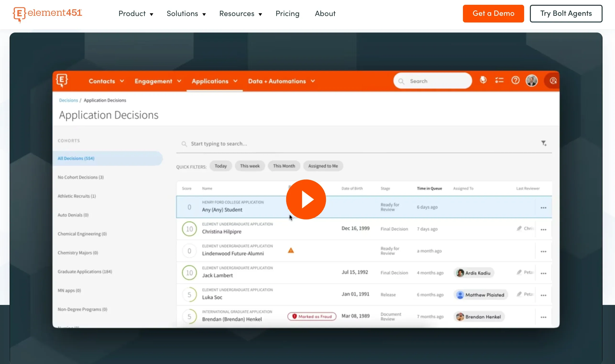Click the Try Bolt Agents button
The height and width of the screenshot is (364, 615).
[566, 14]
